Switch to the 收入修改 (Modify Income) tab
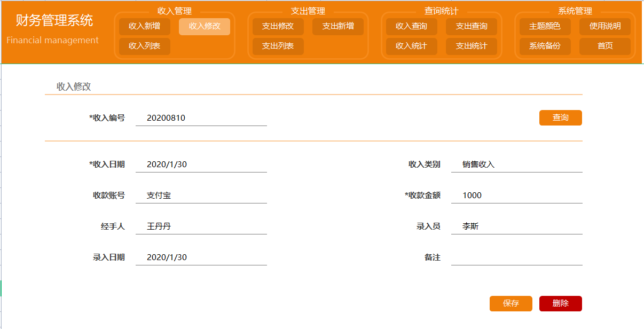 pos(204,26)
